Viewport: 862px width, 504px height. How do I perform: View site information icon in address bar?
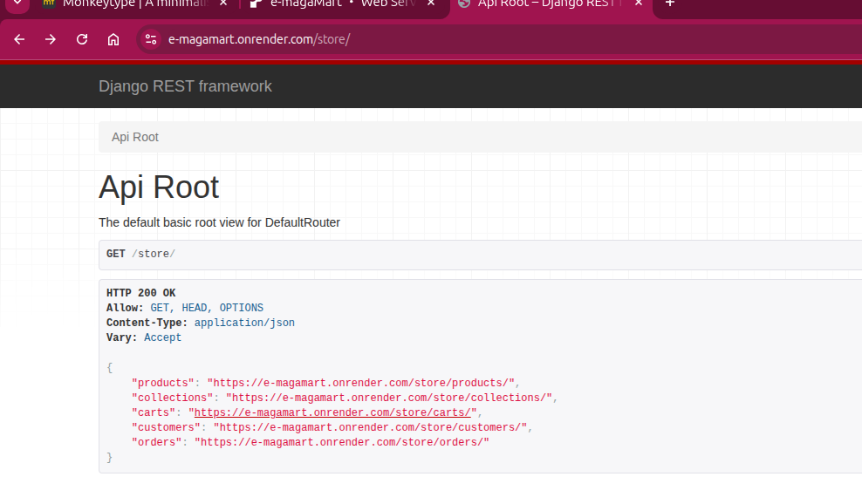151,39
